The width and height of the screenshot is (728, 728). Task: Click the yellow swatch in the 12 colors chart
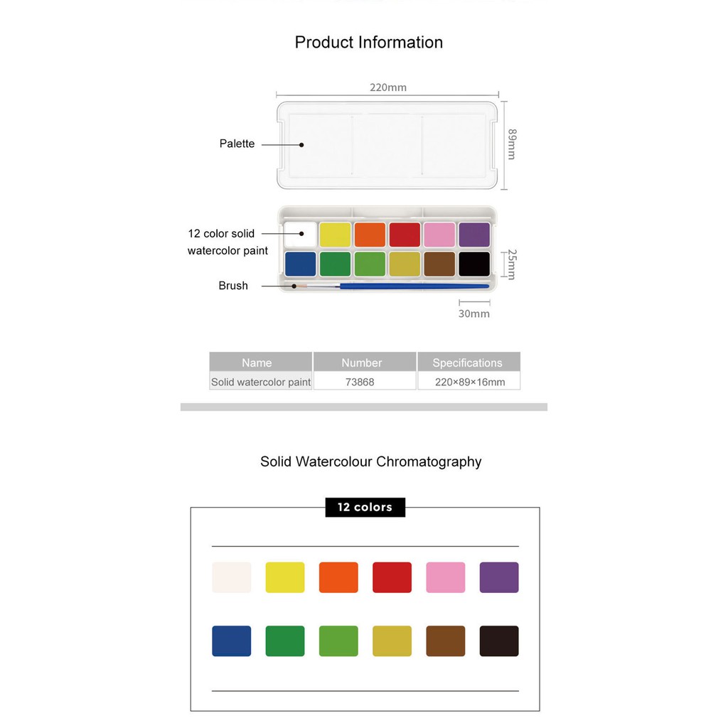(x=285, y=577)
